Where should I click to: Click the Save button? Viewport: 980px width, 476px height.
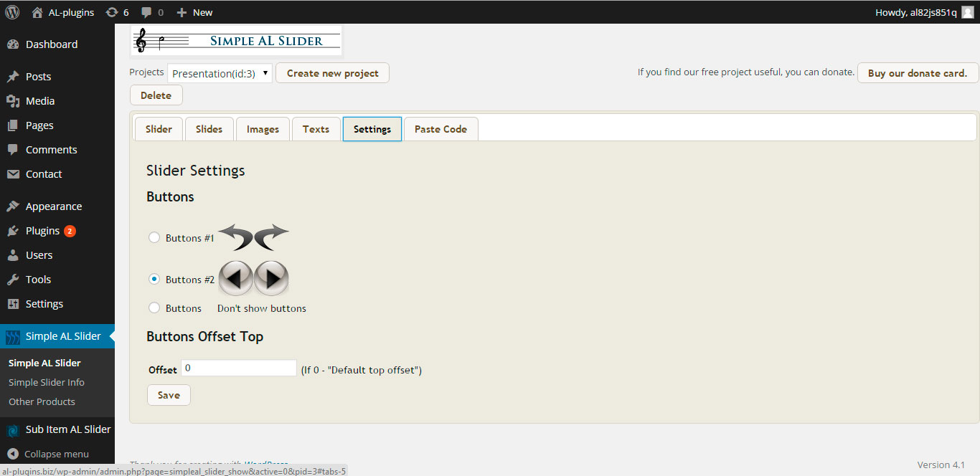(169, 395)
